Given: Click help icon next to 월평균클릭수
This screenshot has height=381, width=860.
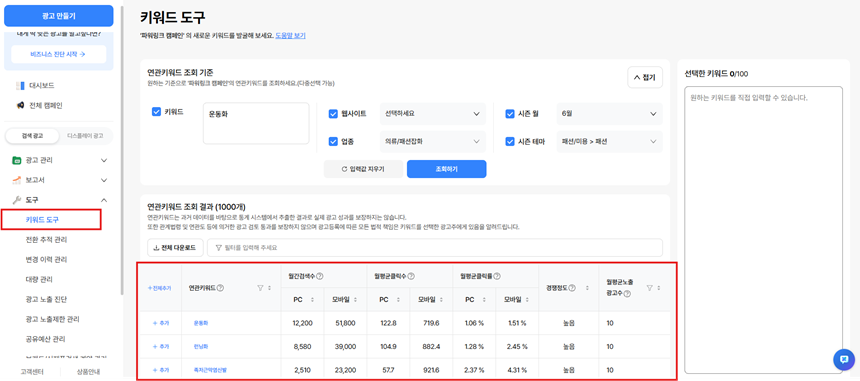Looking at the screenshot, I should tap(411, 276).
